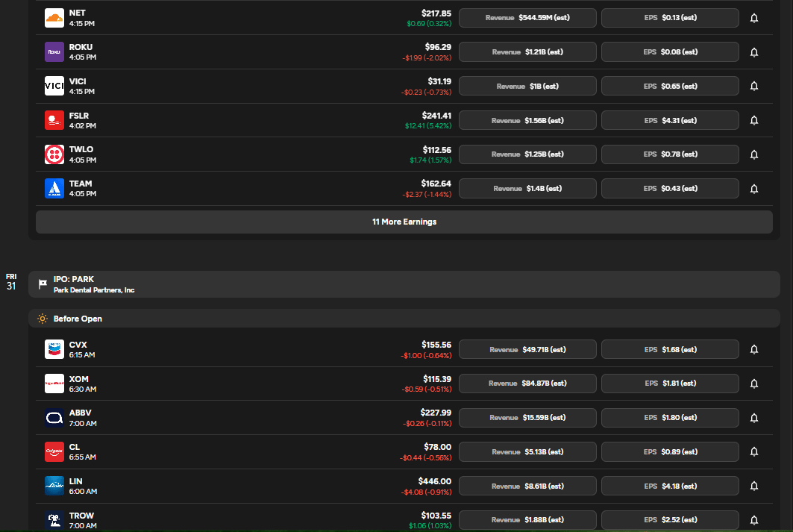Set alert bell for CL earnings
The width and height of the screenshot is (793, 532).
pyautogui.click(x=754, y=451)
